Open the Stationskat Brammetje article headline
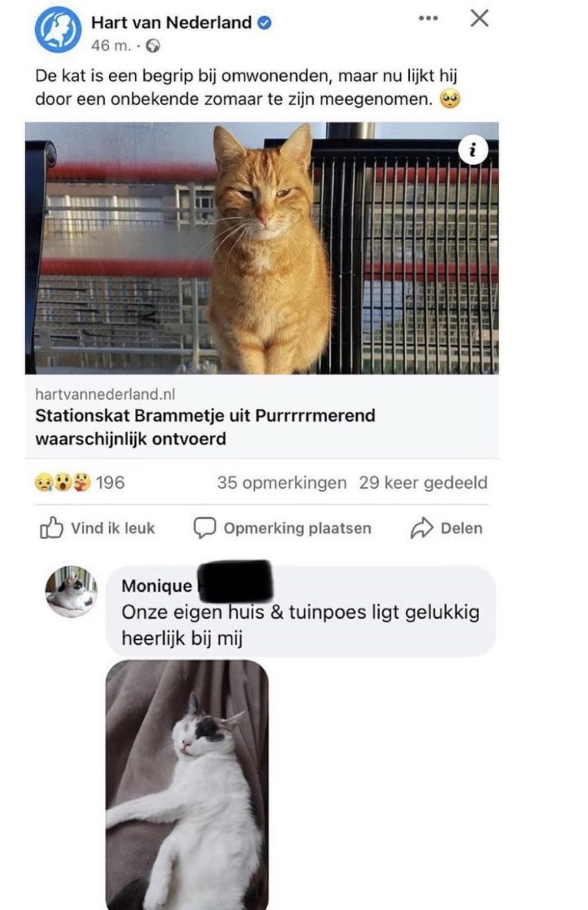This screenshot has height=910, width=588. [x=205, y=427]
